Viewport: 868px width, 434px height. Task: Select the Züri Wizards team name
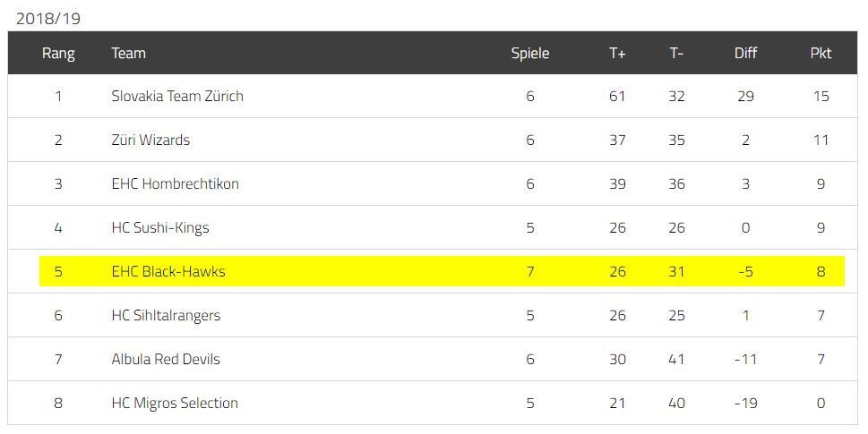click(150, 140)
